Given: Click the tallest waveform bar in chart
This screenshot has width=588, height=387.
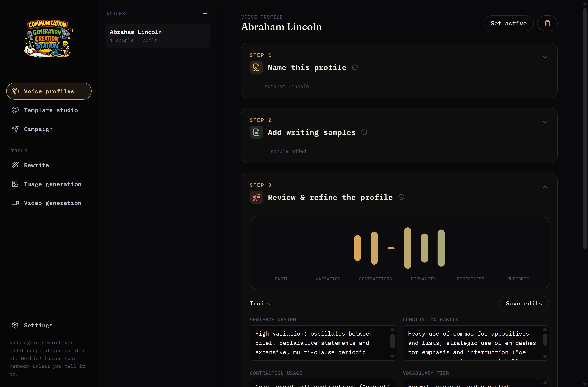Looking at the screenshot, I should tap(408, 248).
